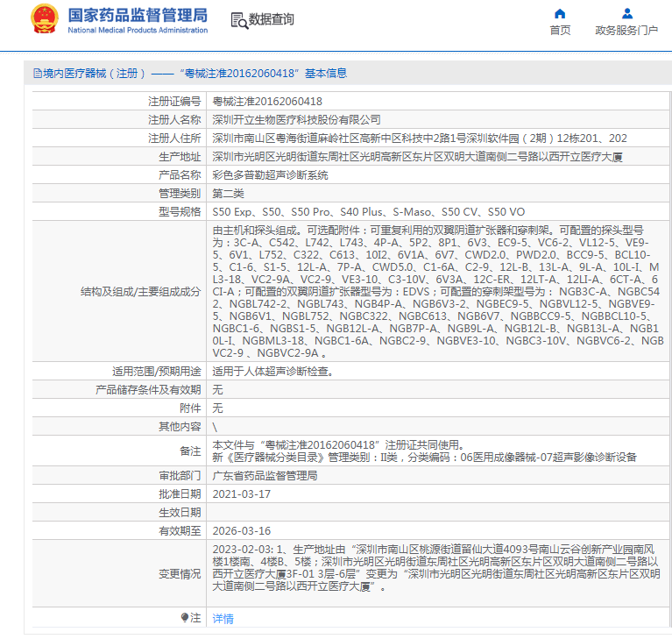Image resolution: width=672 pixels, height=639 pixels.
Task: Go to 首页 in the top navigation
Action: [x=560, y=31]
